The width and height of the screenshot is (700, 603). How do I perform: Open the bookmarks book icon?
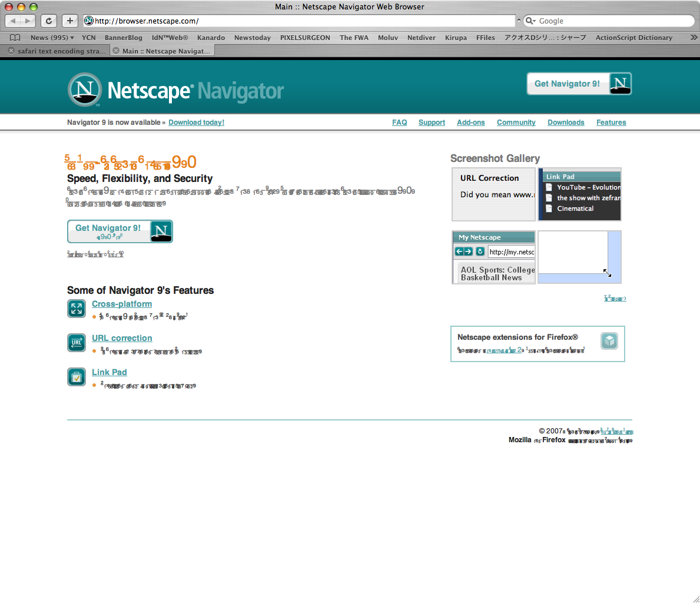[15, 38]
